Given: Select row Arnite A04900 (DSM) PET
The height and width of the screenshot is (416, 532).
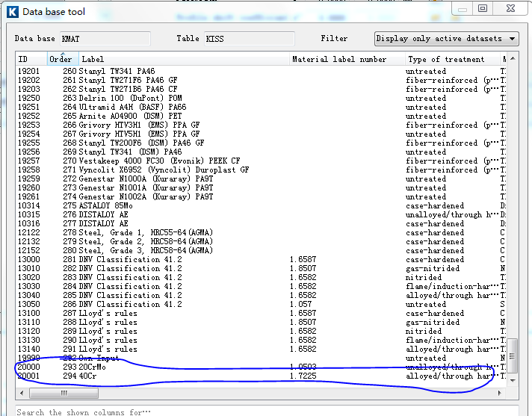Looking at the screenshot, I should [x=262, y=116].
